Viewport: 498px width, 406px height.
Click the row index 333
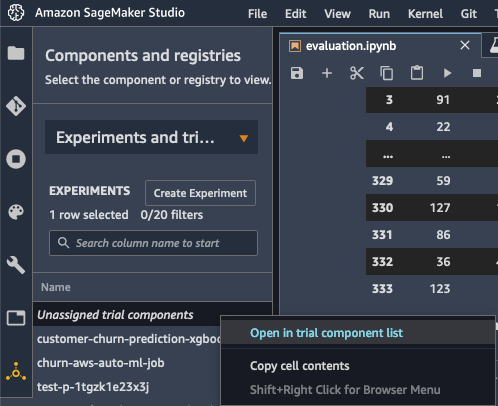tap(383, 289)
